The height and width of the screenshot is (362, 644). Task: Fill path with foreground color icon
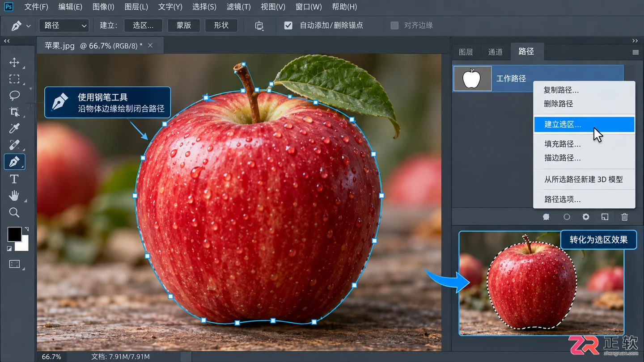point(546,217)
